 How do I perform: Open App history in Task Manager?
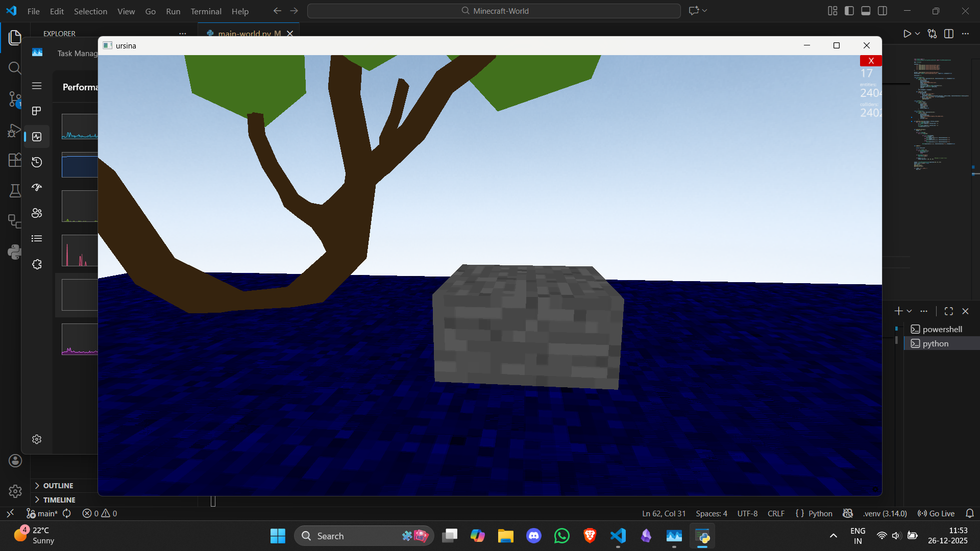tap(36, 162)
